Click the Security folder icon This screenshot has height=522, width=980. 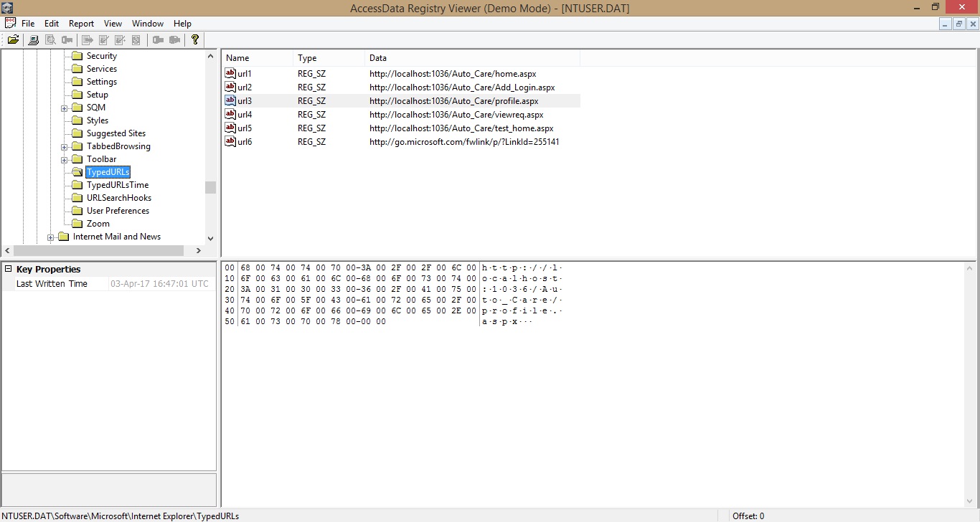point(77,56)
